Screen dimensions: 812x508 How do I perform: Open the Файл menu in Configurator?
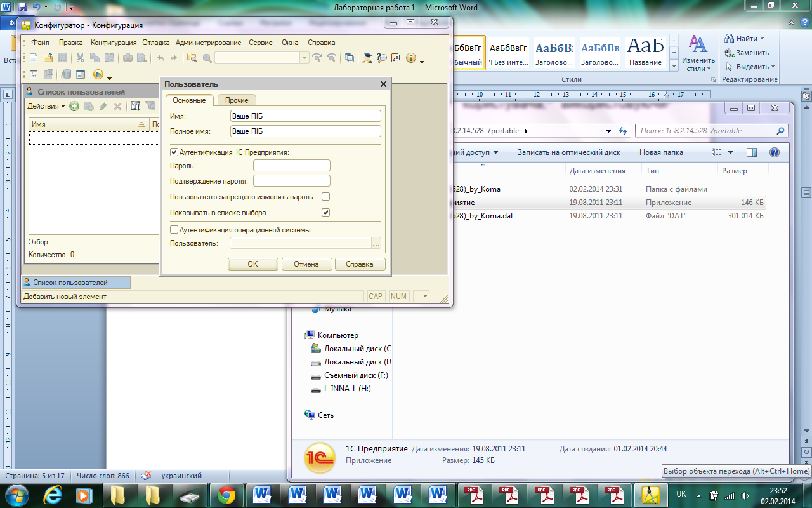(x=40, y=43)
